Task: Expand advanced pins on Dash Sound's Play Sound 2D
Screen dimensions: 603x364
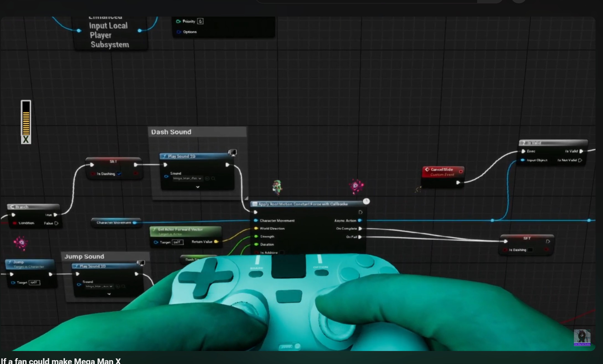Action: [x=198, y=187]
